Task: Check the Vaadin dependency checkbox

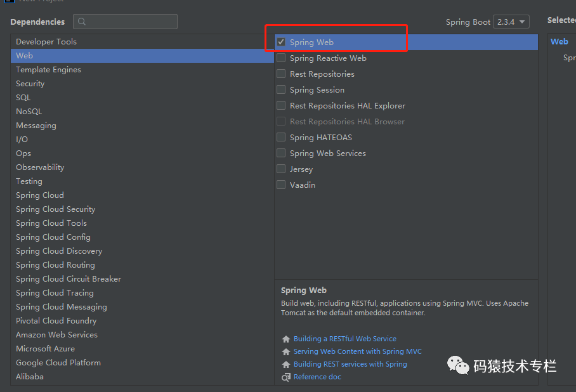Action: pyautogui.click(x=281, y=185)
